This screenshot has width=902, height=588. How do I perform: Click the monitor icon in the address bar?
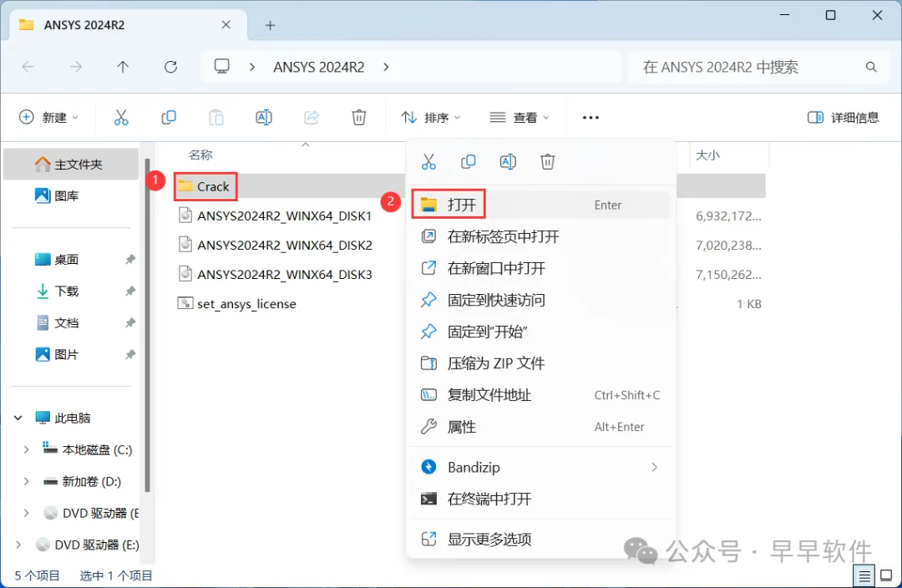coord(222,67)
